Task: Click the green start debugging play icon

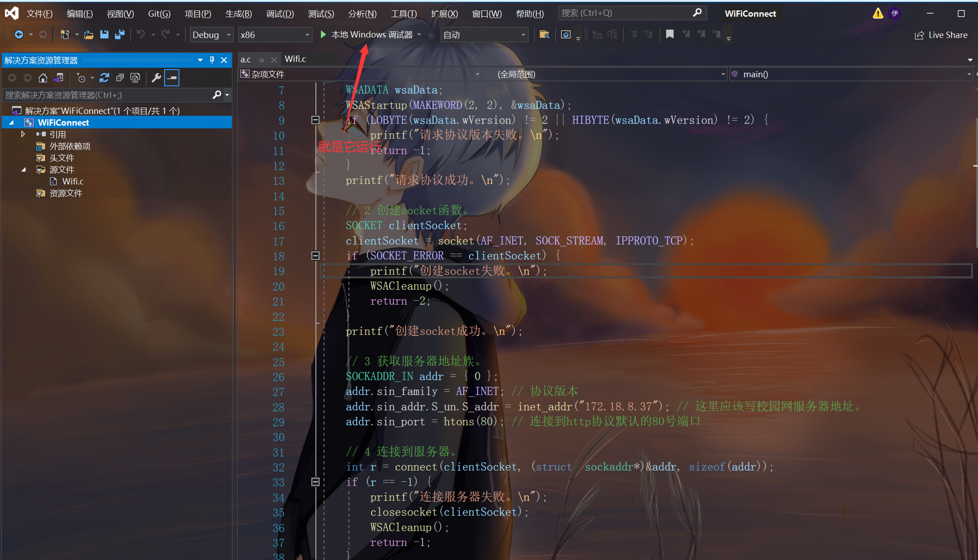Action: point(323,34)
